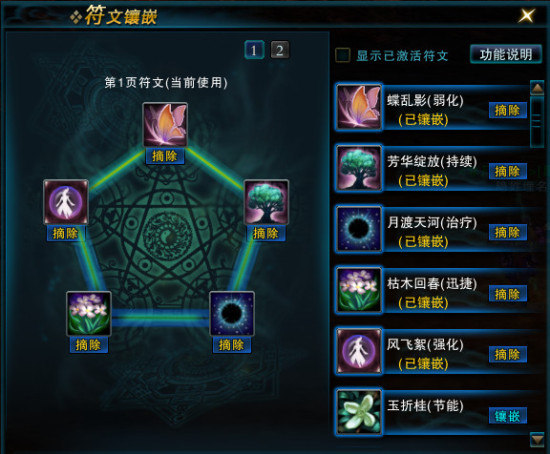Click the butterfly rune icon in the pentagon
The width and height of the screenshot is (550, 454).
pyautogui.click(x=165, y=125)
